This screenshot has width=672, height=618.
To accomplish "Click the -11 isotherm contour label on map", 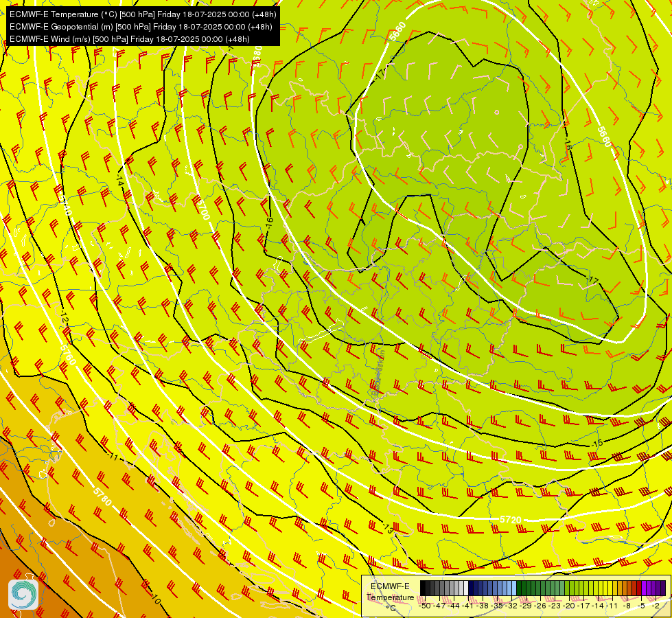I will 113,457.
